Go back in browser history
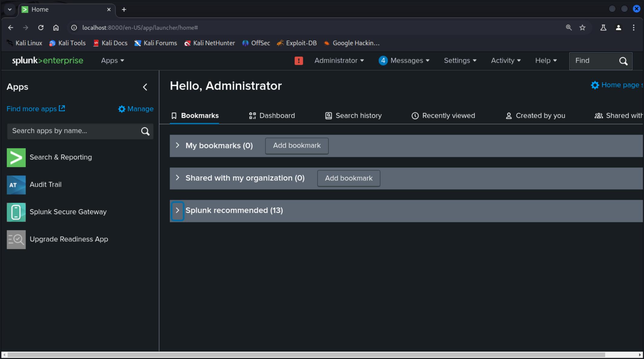 click(x=11, y=28)
